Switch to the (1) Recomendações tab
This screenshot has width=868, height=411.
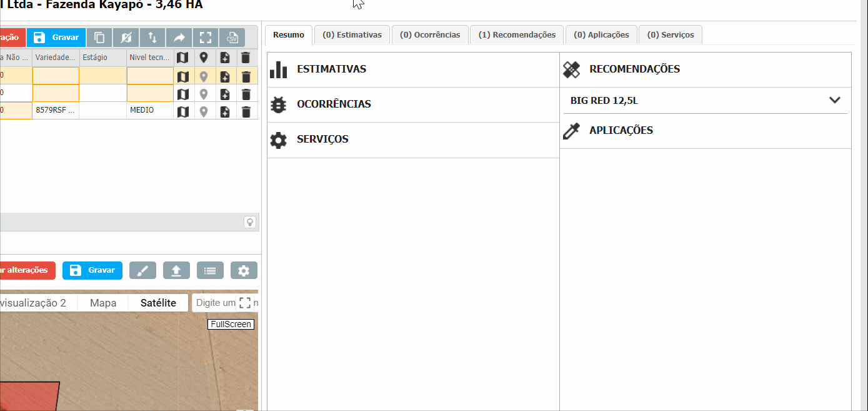tap(517, 35)
